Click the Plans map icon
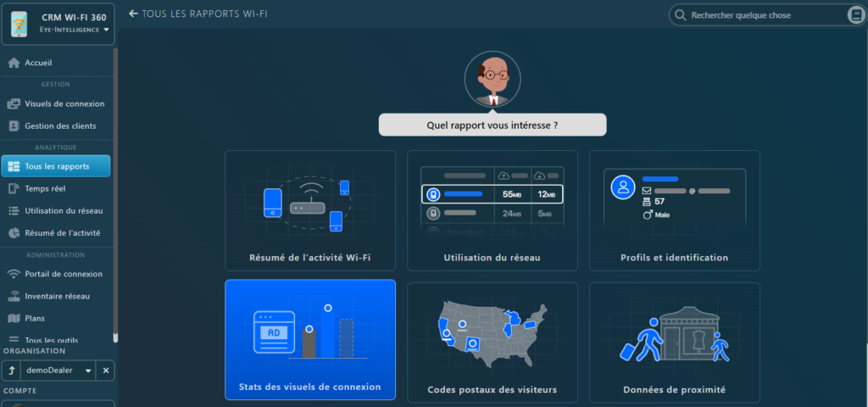The width and height of the screenshot is (868, 407). [x=14, y=319]
